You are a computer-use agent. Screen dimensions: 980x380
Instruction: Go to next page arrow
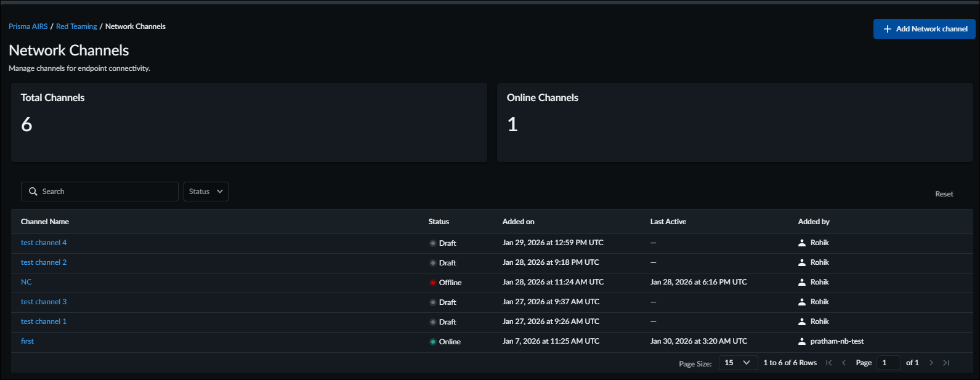pyautogui.click(x=931, y=363)
